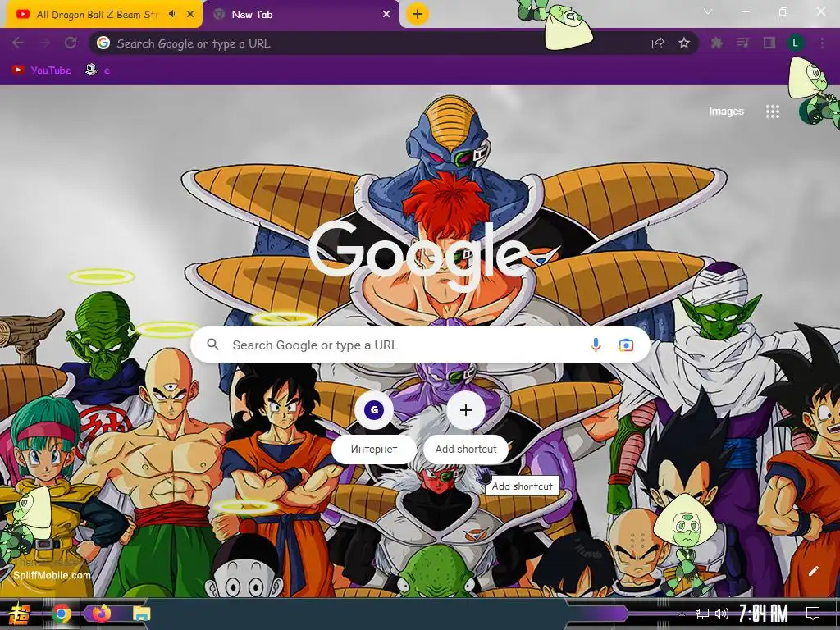This screenshot has width=840, height=630.
Task: Select the New Tab tab
Action: point(301,15)
